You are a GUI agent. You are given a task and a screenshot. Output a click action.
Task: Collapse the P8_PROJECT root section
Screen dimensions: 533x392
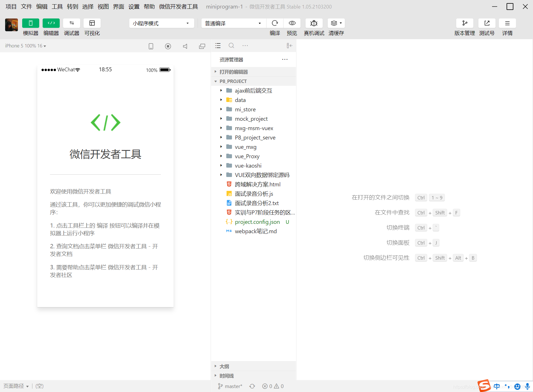tap(254, 81)
